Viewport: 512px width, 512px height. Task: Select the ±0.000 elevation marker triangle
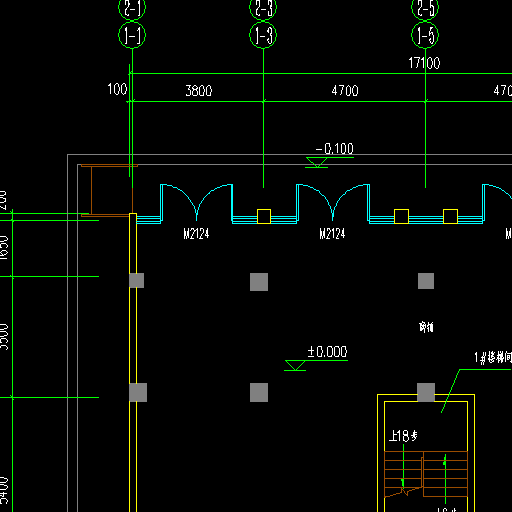click(x=295, y=365)
